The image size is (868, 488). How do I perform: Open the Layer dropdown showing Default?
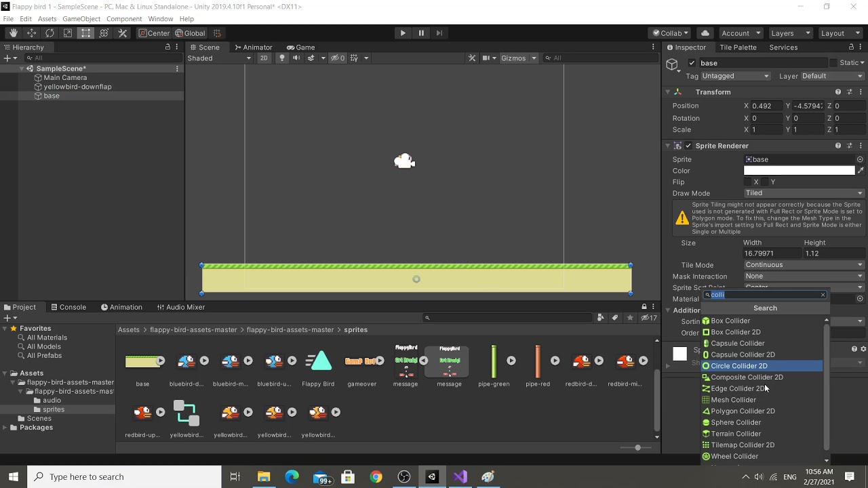tap(833, 76)
